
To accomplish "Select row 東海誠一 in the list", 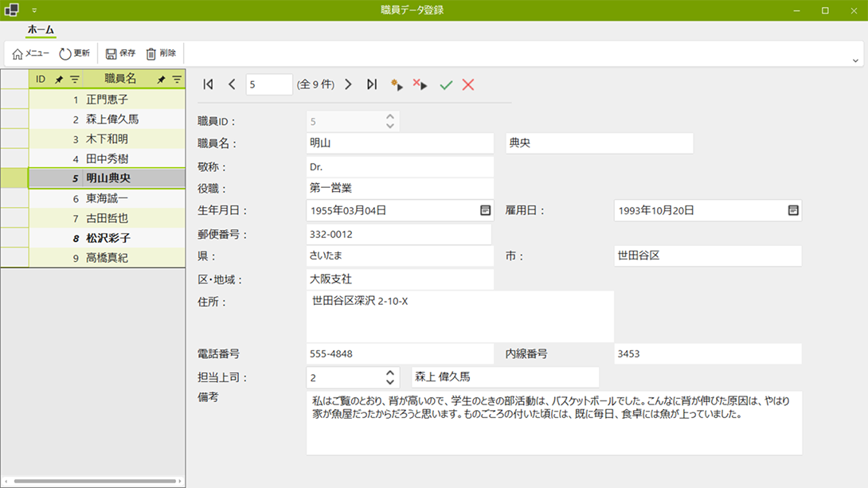I will 107,198.
